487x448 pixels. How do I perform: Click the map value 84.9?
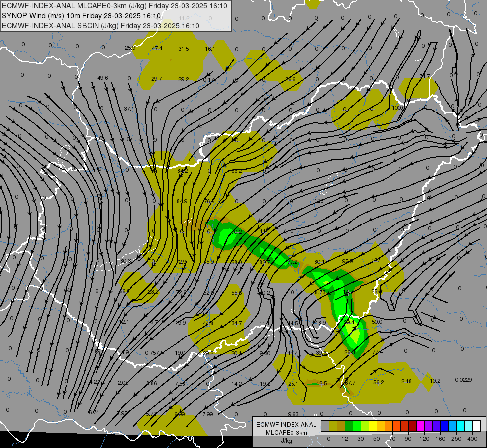(x=182, y=201)
